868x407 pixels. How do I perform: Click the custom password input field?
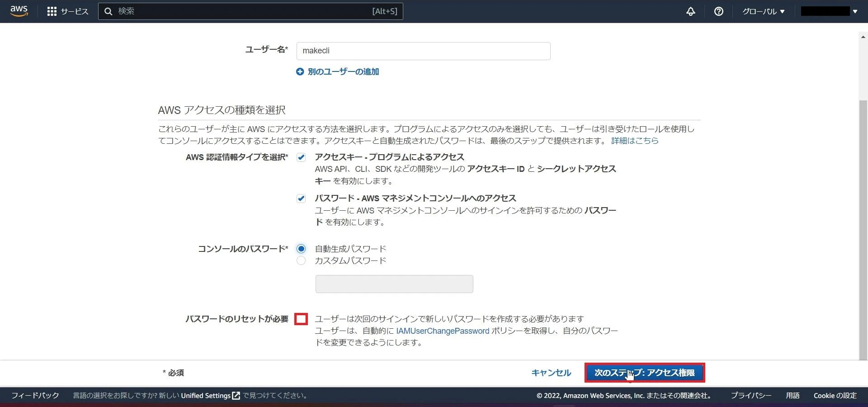click(x=394, y=284)
